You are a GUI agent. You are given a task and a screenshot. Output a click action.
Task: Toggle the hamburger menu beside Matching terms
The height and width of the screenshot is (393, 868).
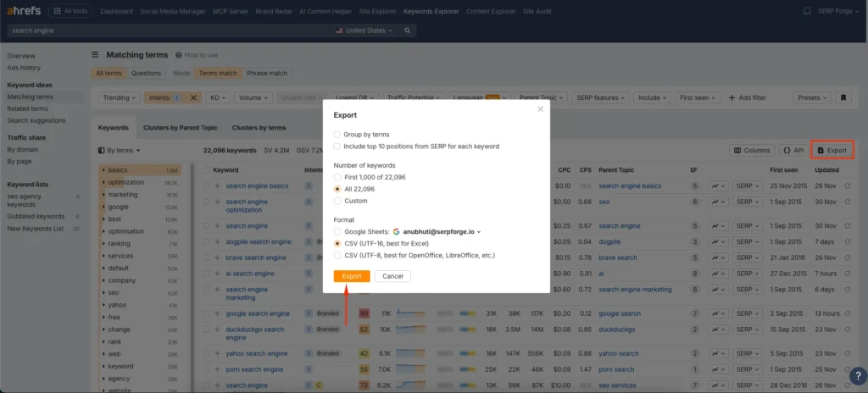95,55
